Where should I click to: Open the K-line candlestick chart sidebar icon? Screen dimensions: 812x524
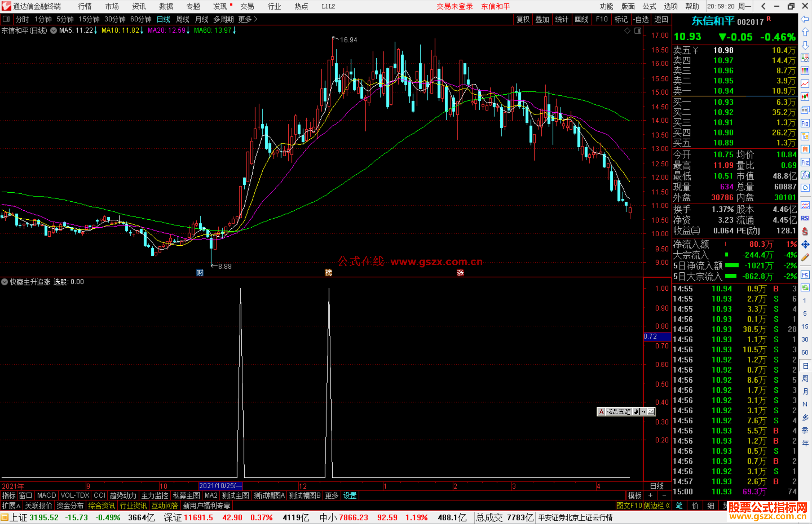(x=805, y=97)
